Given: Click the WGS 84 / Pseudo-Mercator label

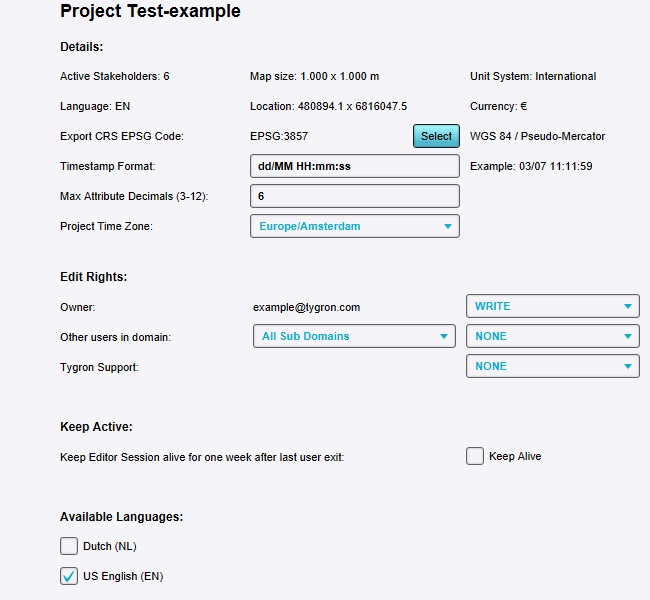Looking at the screenshot, I should click(537, 136).
